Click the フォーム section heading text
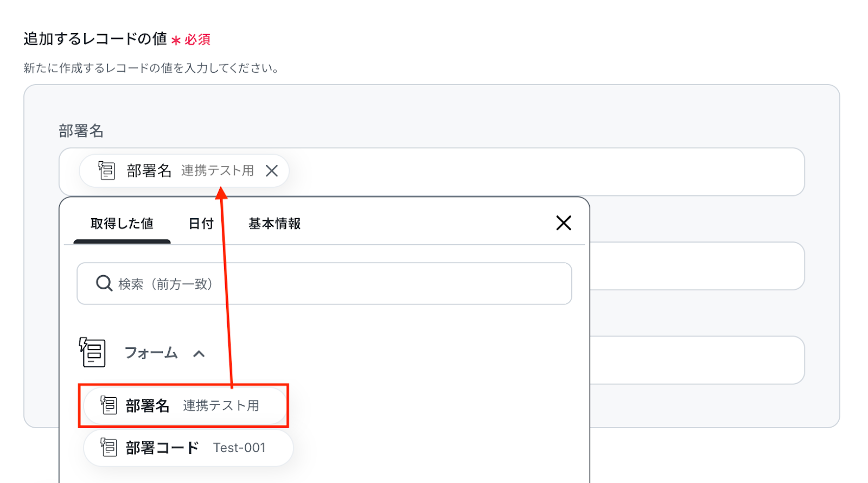Image resolution: width=868 pixels, height=483 pixels. tap(151, 353)
